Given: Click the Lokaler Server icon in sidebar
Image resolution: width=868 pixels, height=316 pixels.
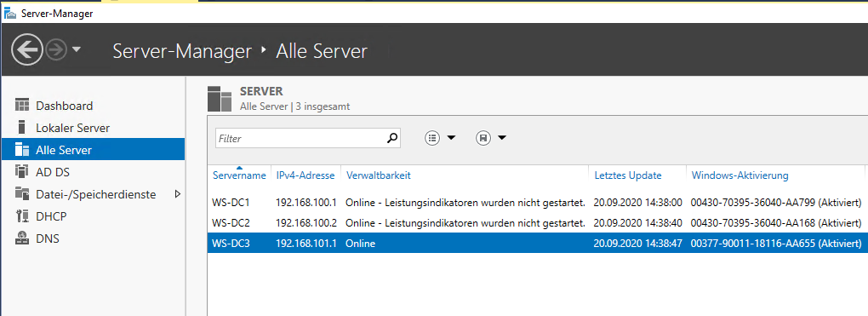Looking at the screenshot, I should pos(21,128).
